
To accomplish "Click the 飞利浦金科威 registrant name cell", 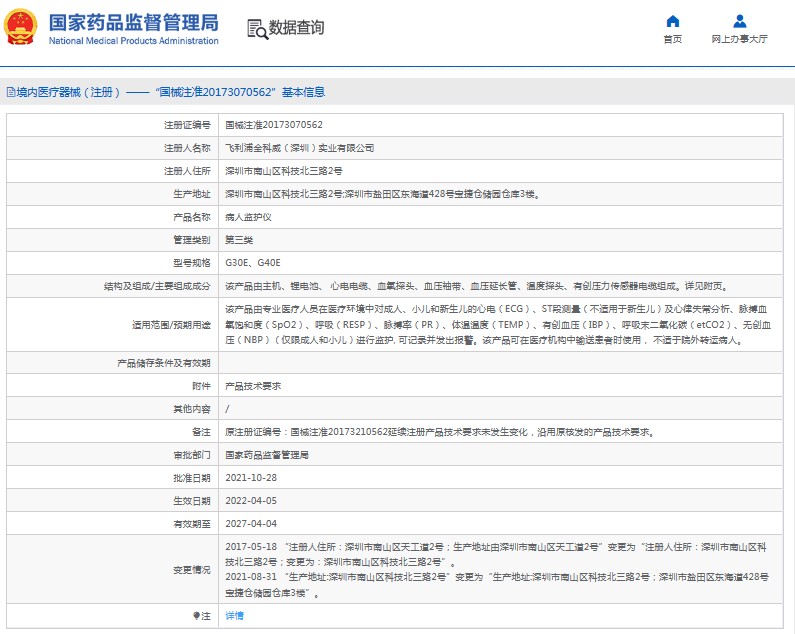I will (x=500, y=148).
